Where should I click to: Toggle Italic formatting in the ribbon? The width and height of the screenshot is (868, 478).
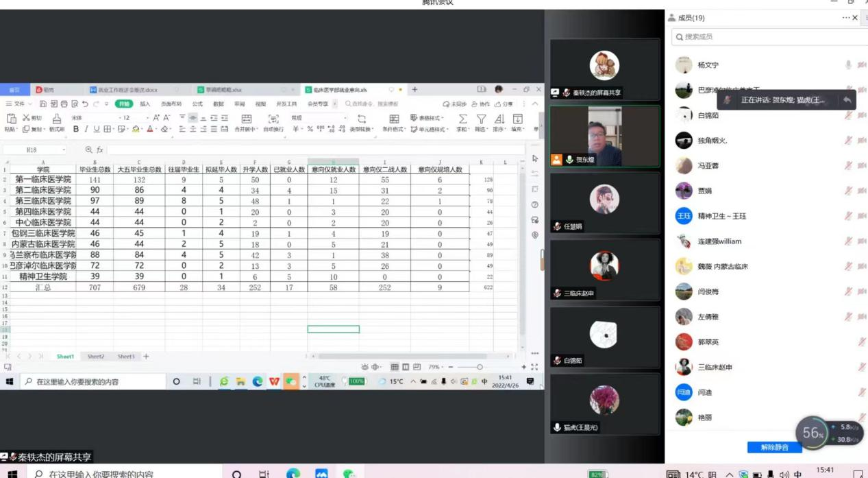click(86, 129)
